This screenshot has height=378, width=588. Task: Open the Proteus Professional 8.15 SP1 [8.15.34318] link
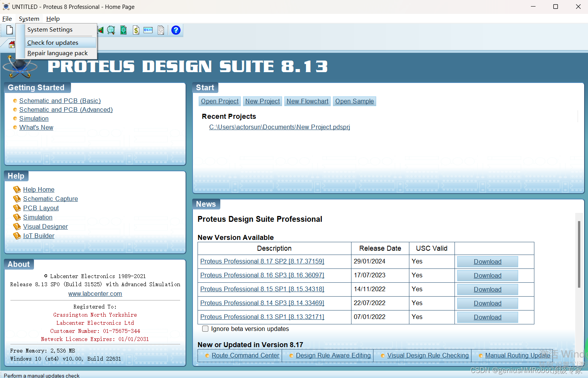[262, 289]
